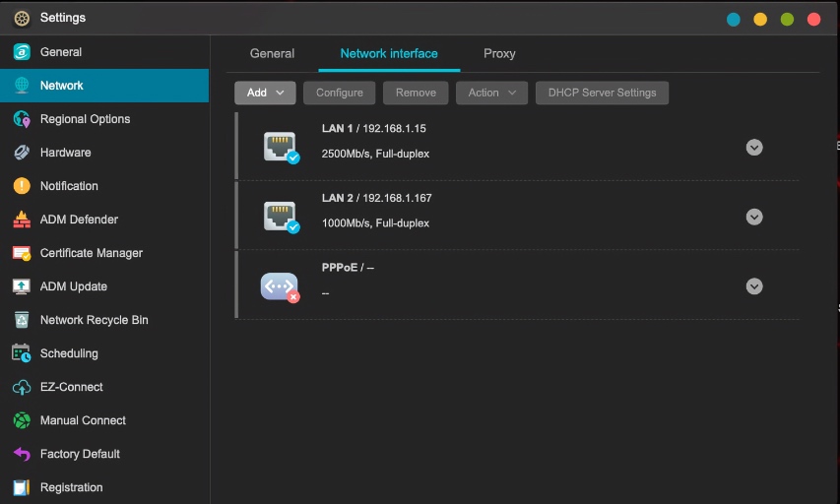Select the PPPoE connection icon
The height and width of the screenshot is (504, 840).
pos(281,287)
